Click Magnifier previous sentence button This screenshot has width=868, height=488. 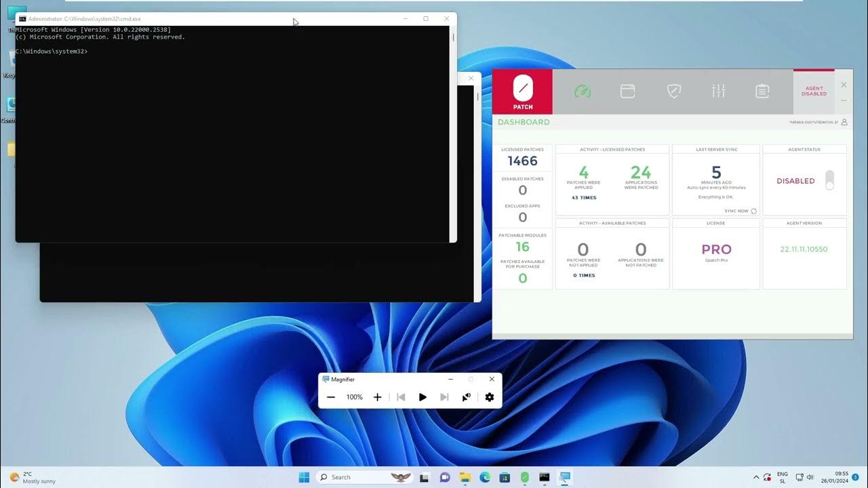coord(401,397)
